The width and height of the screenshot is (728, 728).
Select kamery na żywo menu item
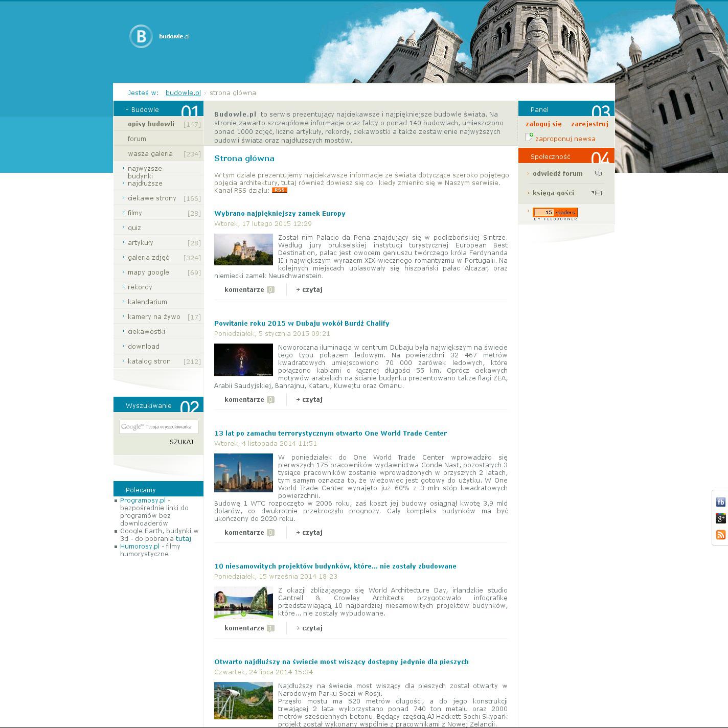coord(153,317)
